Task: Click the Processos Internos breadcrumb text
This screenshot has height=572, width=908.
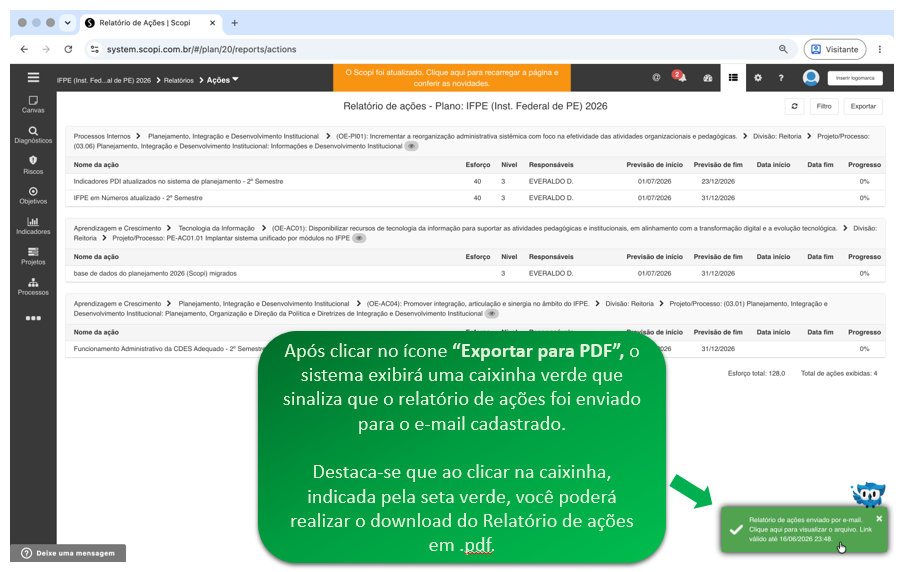Action: point(102,136)
